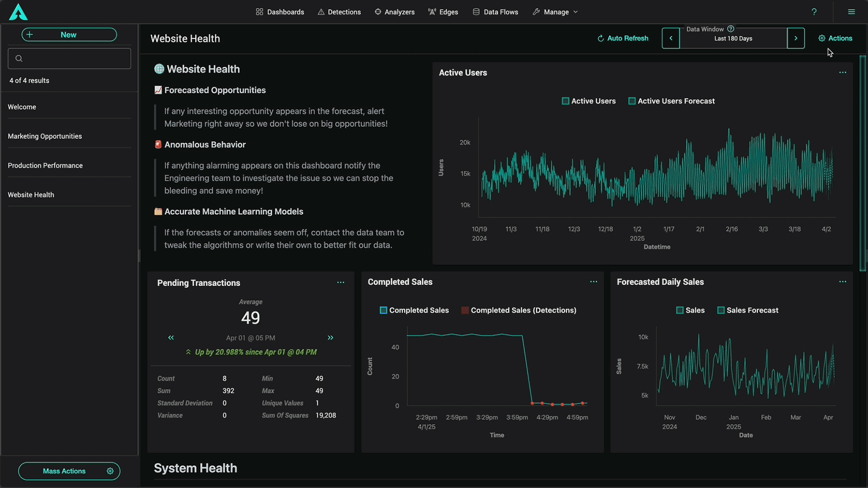868x488 pixels.
Task: Navigate to Edges
Action: [x=443, y=12]
